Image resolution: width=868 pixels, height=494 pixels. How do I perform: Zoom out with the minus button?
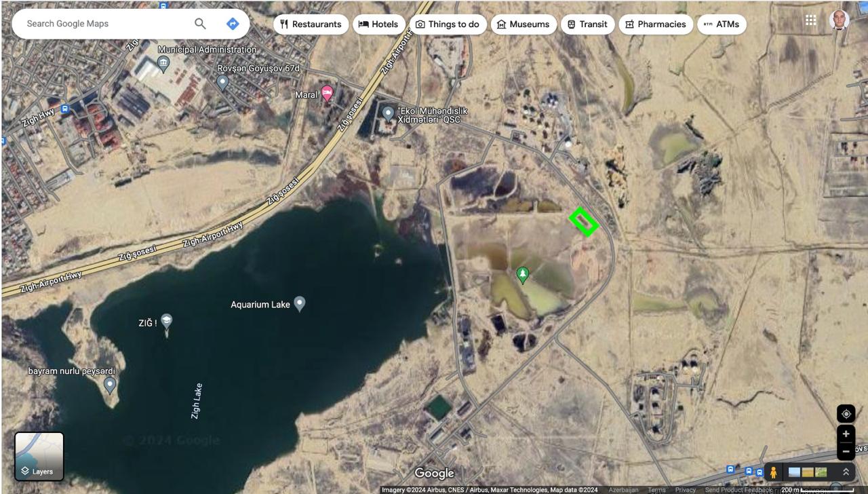[846, 451]
